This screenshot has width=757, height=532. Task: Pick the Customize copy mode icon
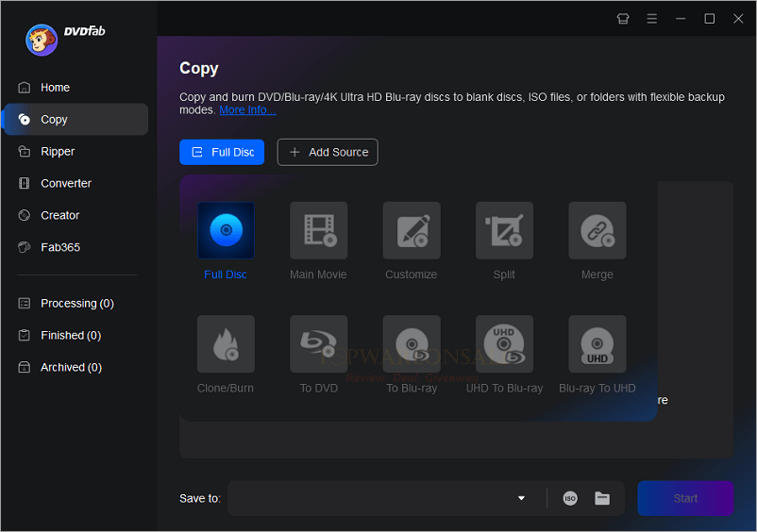coord(412,230)
